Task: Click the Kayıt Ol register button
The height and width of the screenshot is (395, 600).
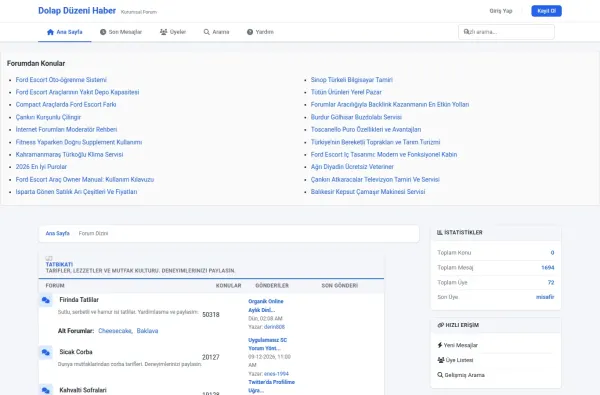Action: pyautogui.click(x=546, y=11)
